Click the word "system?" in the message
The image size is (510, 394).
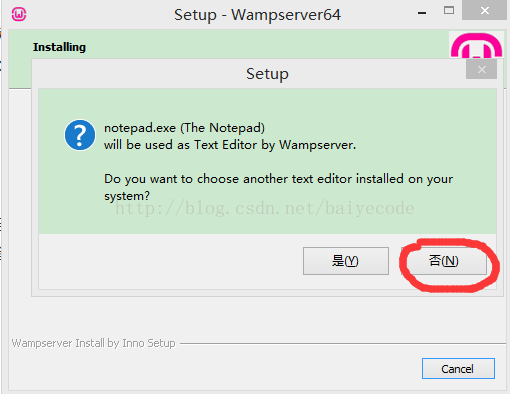[x=127, y=196]
